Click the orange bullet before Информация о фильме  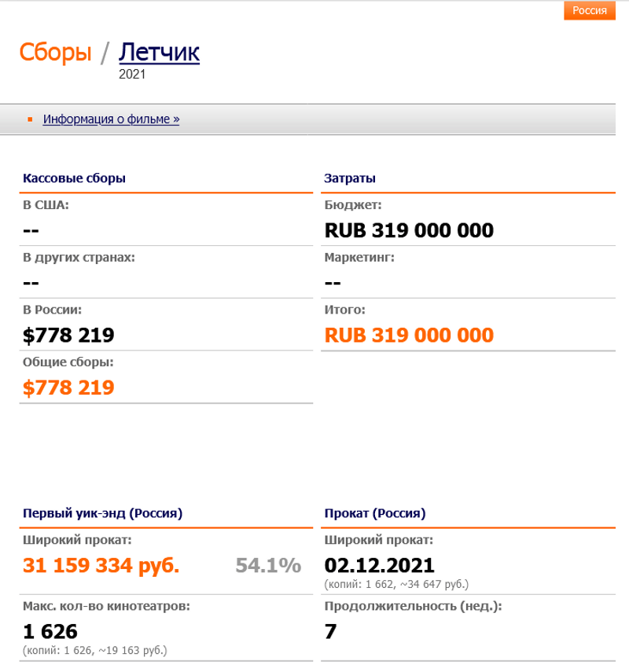point(30,119)
